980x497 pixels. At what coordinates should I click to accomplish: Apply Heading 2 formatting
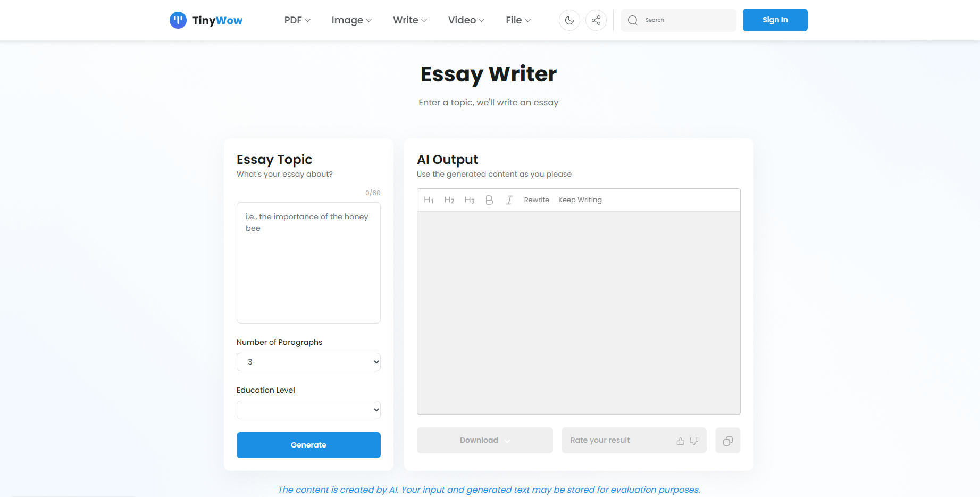[x=449, y=200]
